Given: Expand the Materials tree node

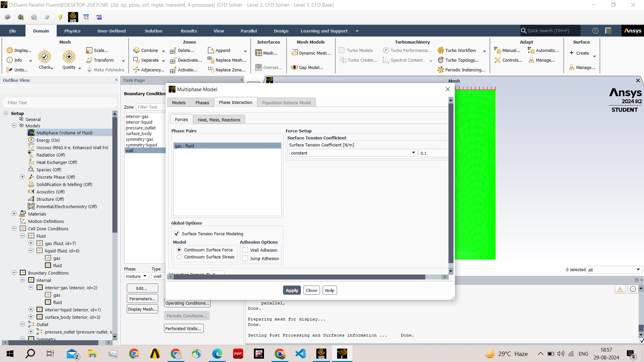Looking at the screenshot, I should [14, 214].
